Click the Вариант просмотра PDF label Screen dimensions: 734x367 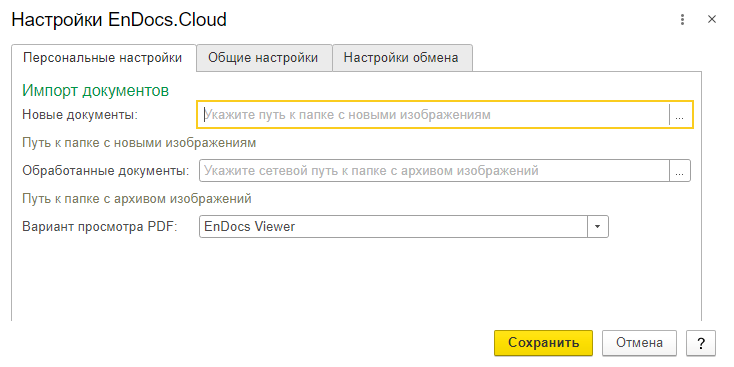[x=100, y=227]
